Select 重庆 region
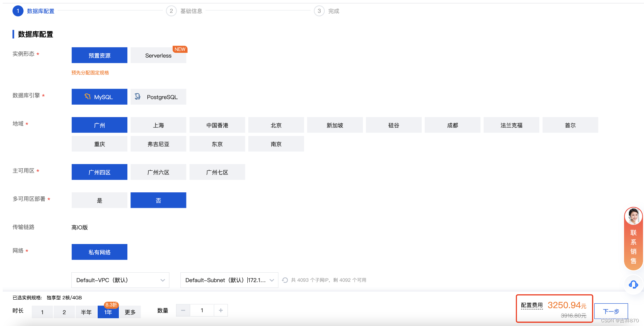 99,144
